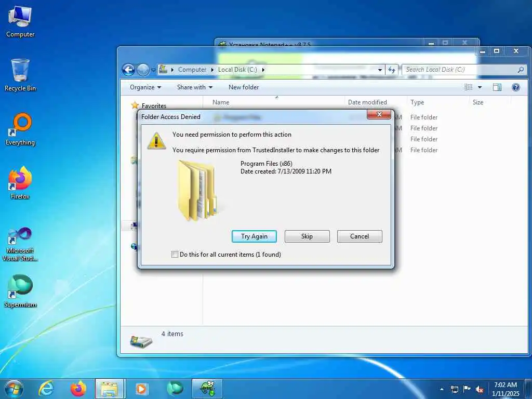Click Computer in the address breadcrumb
The height and width of the screenshot is (399, 532).
(192, 70)
